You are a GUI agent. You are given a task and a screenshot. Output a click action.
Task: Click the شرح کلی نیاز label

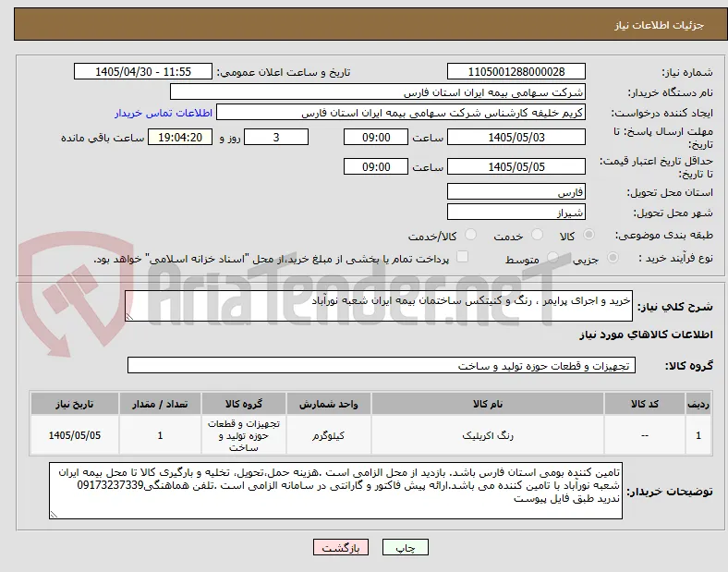674,307
